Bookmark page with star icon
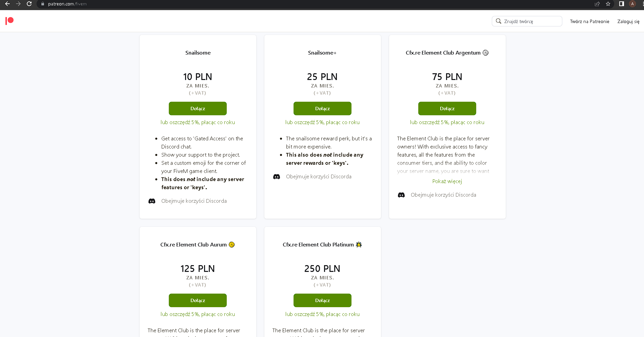The height and width of the screenshot is (337, 644). pyautogui.click(x=608, y=4)
